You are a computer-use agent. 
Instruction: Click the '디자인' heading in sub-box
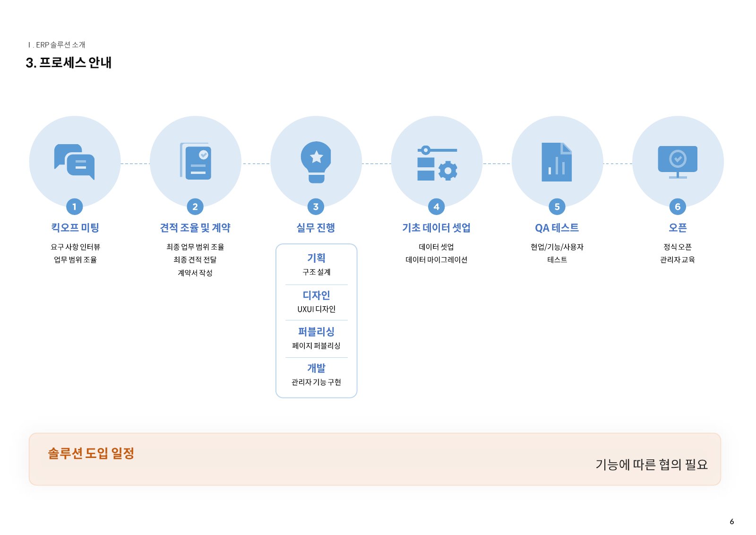point(316,295)
